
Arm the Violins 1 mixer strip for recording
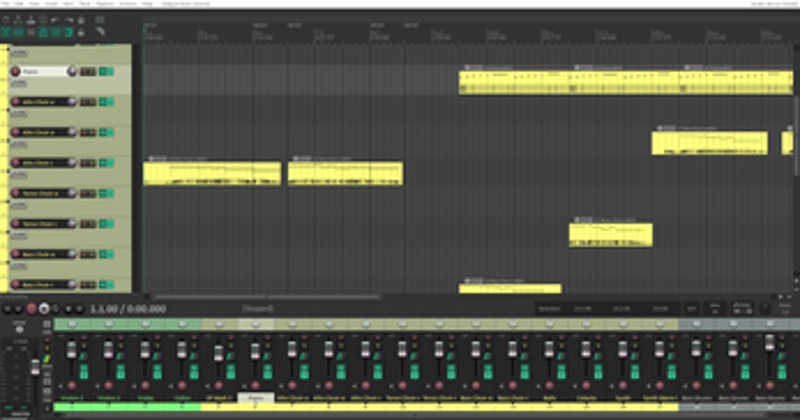[x=71, y=386]
